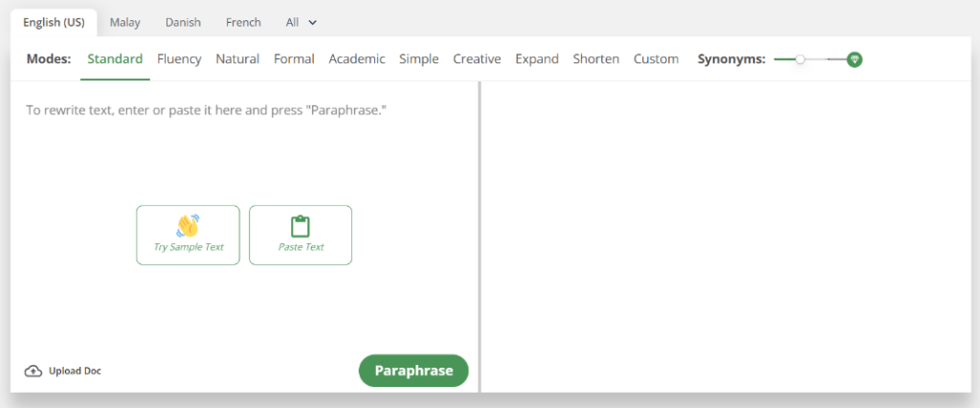Click the clipboard Paste Text icon
The image size is (980, 408).
pos(301,226)
